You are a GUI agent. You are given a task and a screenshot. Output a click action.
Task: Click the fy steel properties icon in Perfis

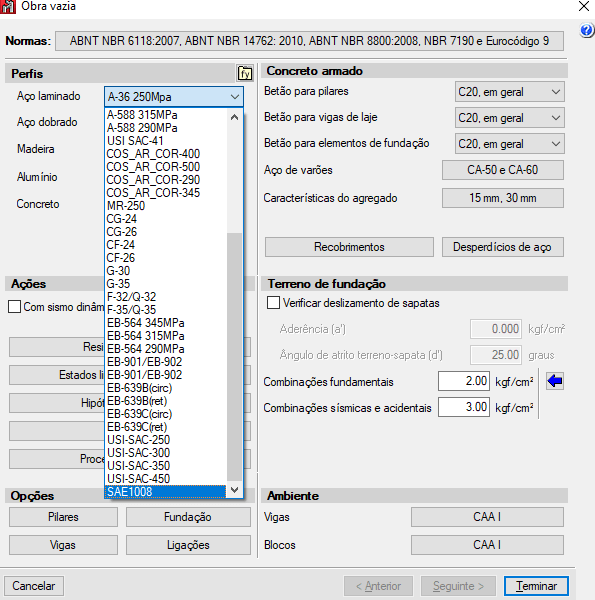click(245, 73)
